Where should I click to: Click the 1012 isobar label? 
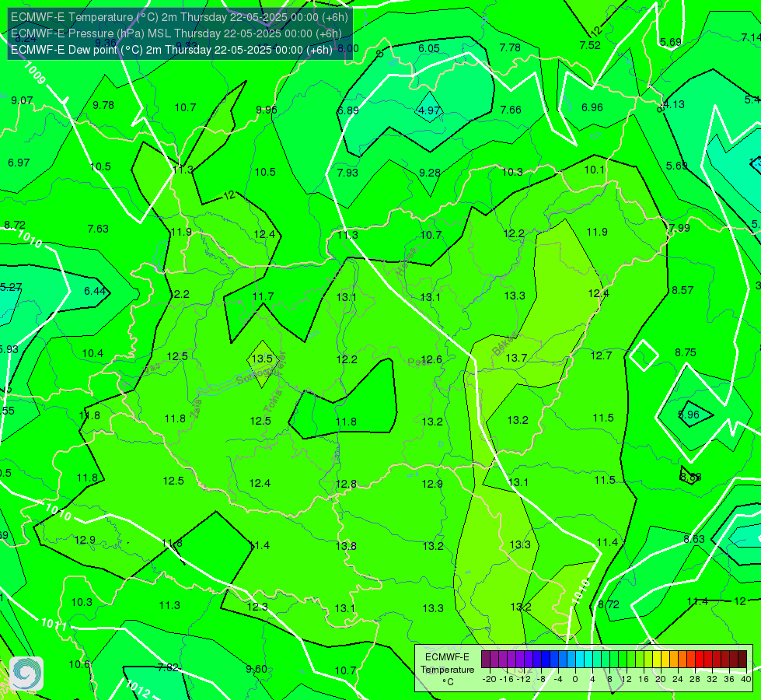click(x=138, y=689)
